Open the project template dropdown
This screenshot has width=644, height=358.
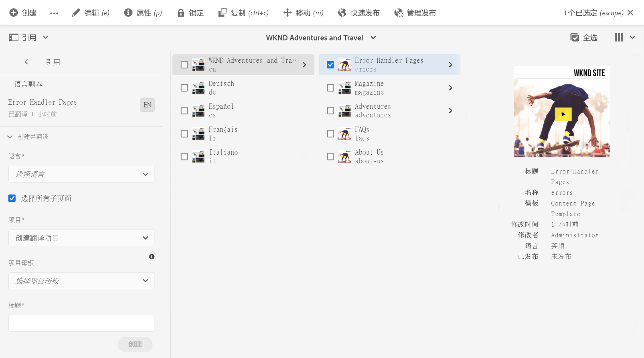click(x=82, y=281)
